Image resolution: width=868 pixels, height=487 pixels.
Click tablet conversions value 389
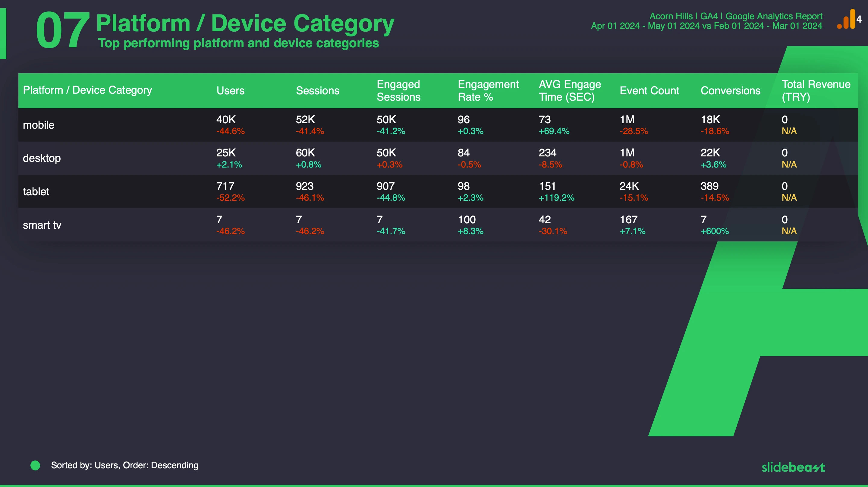tap(710, 186)
